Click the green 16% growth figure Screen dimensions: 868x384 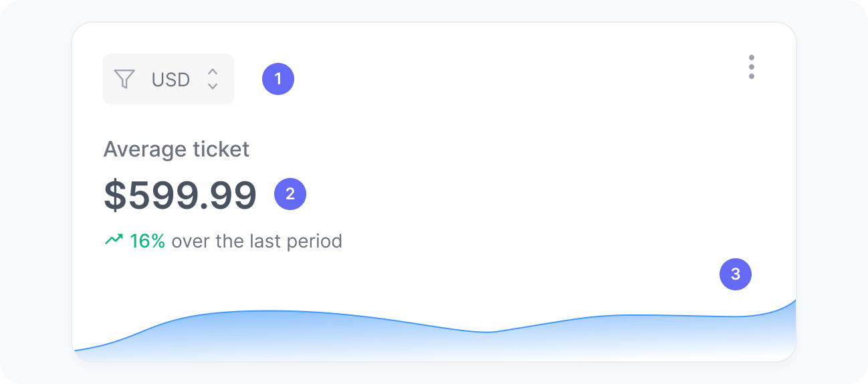coord(147,241)
